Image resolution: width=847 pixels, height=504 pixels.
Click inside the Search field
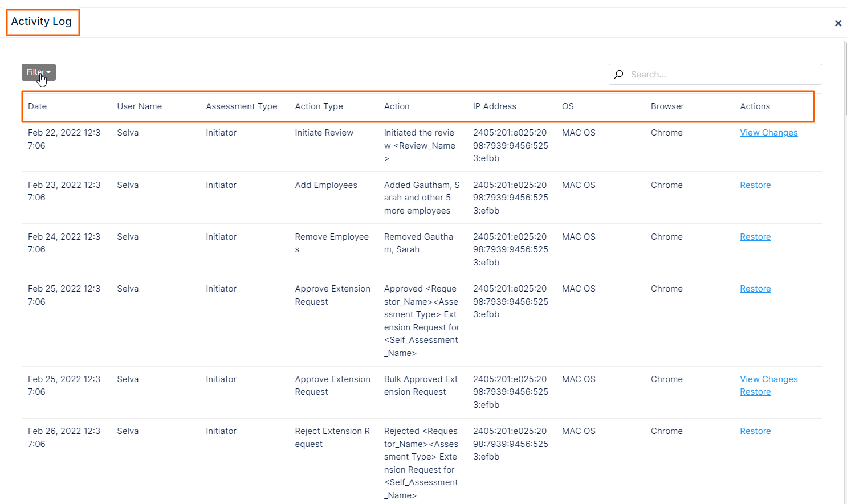coord(684,74)
